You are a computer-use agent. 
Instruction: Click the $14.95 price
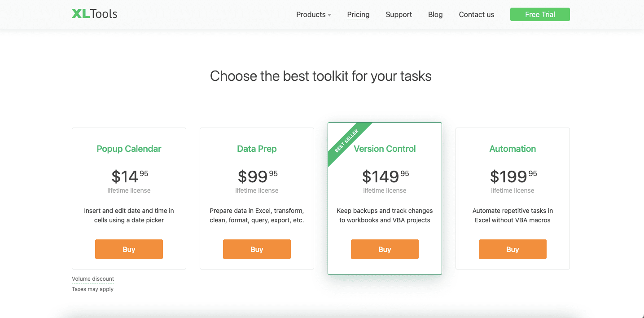[129, 176]
